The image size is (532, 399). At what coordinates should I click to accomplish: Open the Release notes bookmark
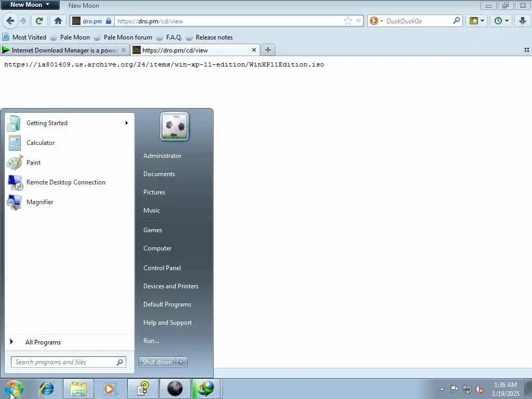point(209,37)
